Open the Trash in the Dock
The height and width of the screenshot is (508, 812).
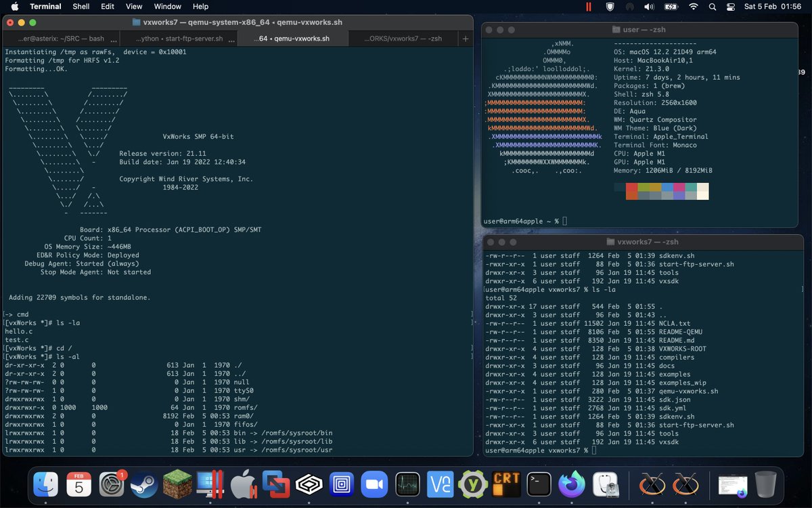point(765,484)
